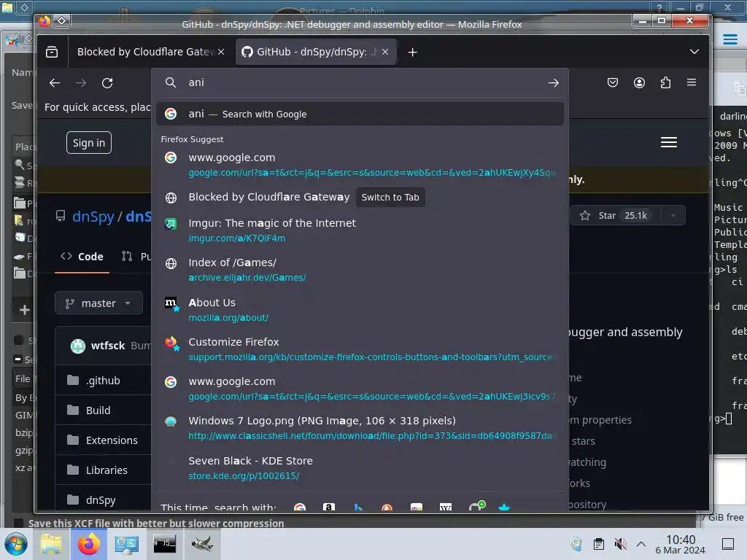Select the Index of /Games/ suggestion
This screenshot has width=747, height=560.
[x=360, y=270]
